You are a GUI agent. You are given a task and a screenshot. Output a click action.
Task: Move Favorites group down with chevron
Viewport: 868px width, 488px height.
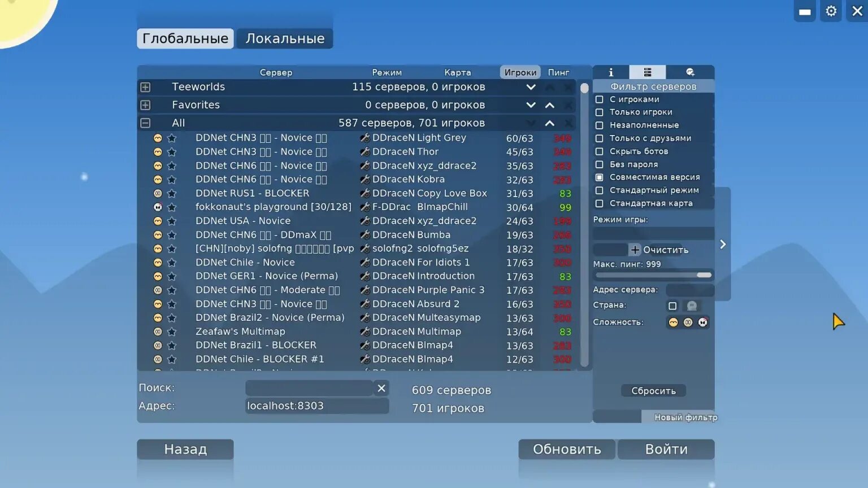[531, 105]
